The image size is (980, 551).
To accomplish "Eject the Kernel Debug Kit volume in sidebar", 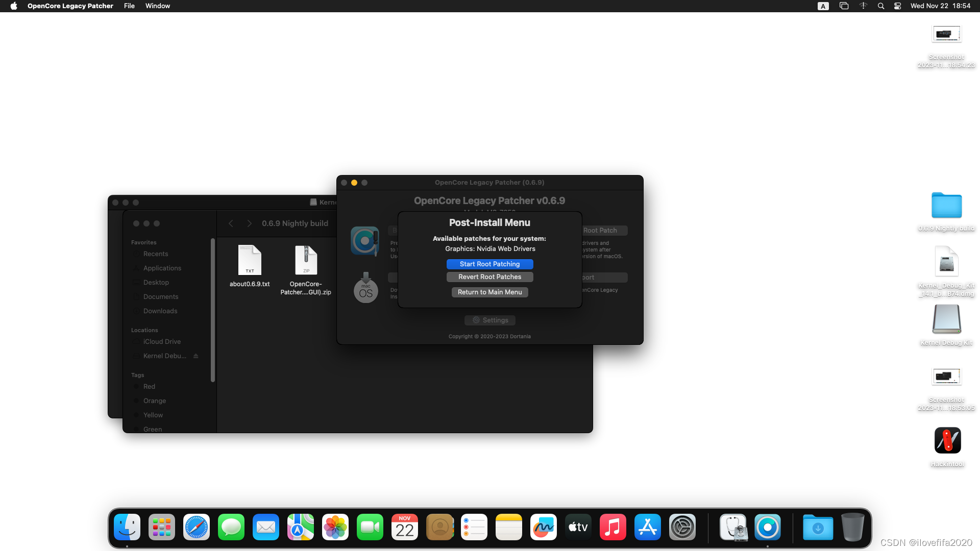I will pyautogui.click(x=195, y=356).
